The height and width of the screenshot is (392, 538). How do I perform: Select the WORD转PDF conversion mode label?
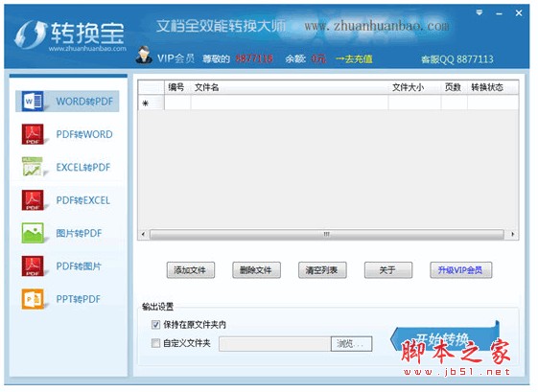tap(84, 102)
